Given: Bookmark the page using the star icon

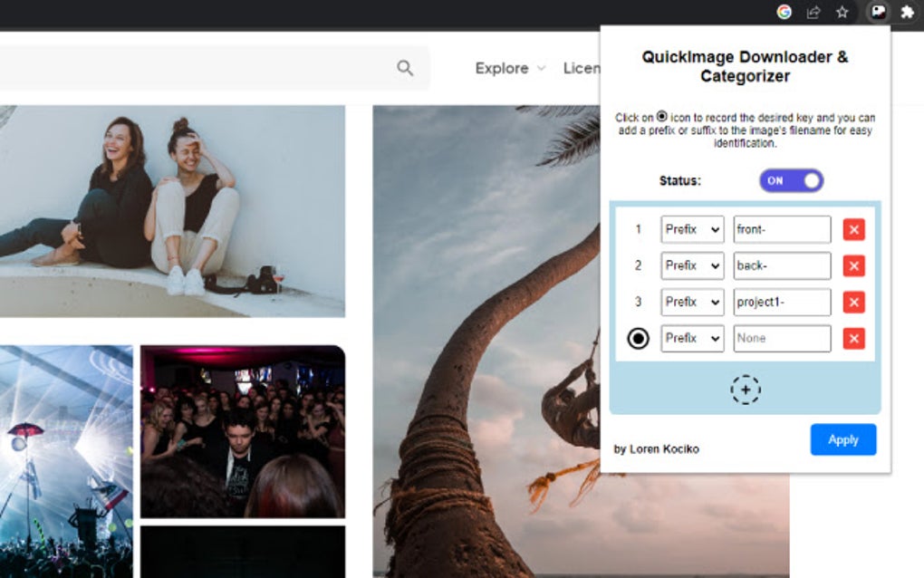Looking at the screenshot, I should pos(842,13).
